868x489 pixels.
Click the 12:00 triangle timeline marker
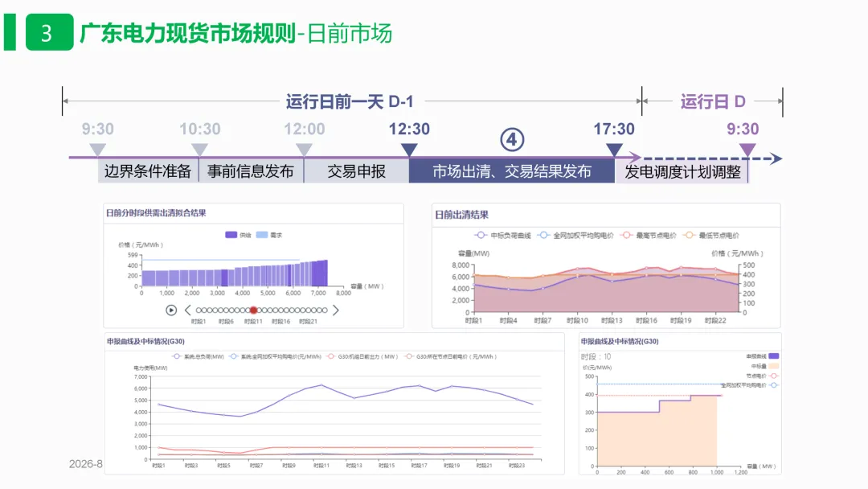coord(304,150)
